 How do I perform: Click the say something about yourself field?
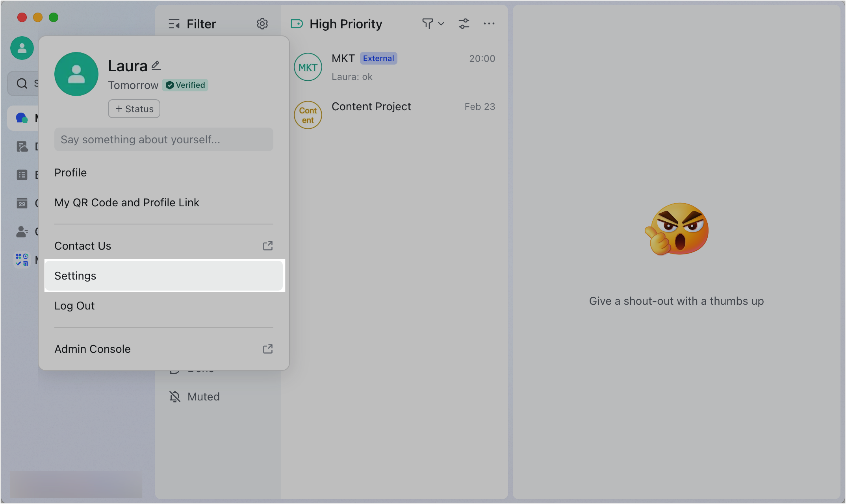click(163, 139)
